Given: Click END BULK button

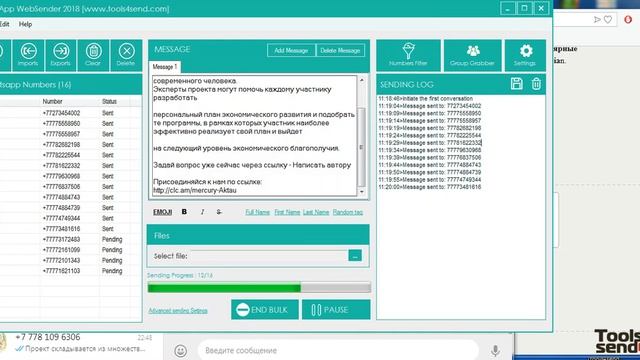Looking at the screenshot, I should point(264,310).
